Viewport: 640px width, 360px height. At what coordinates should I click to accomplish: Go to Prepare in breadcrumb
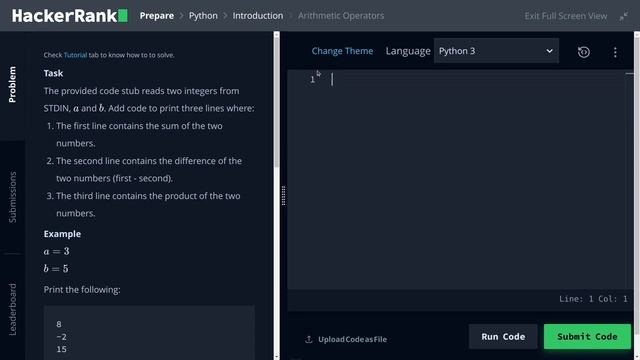(157, 16)
